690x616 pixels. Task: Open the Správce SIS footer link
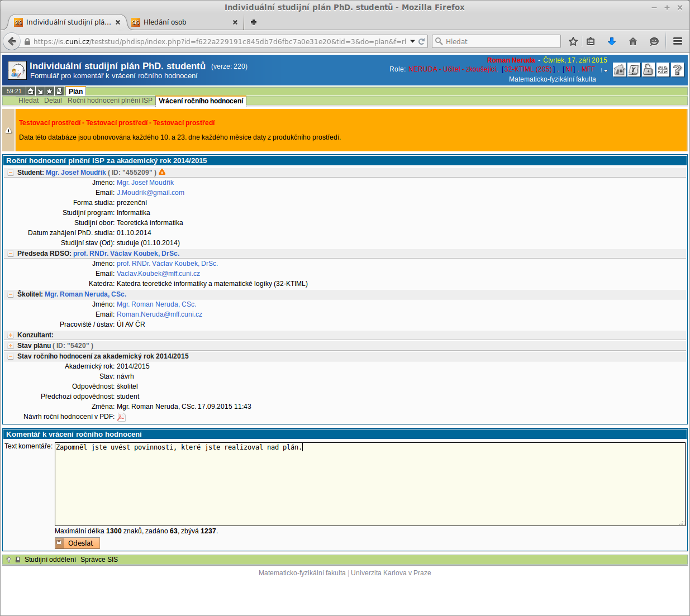coord(99,560)
